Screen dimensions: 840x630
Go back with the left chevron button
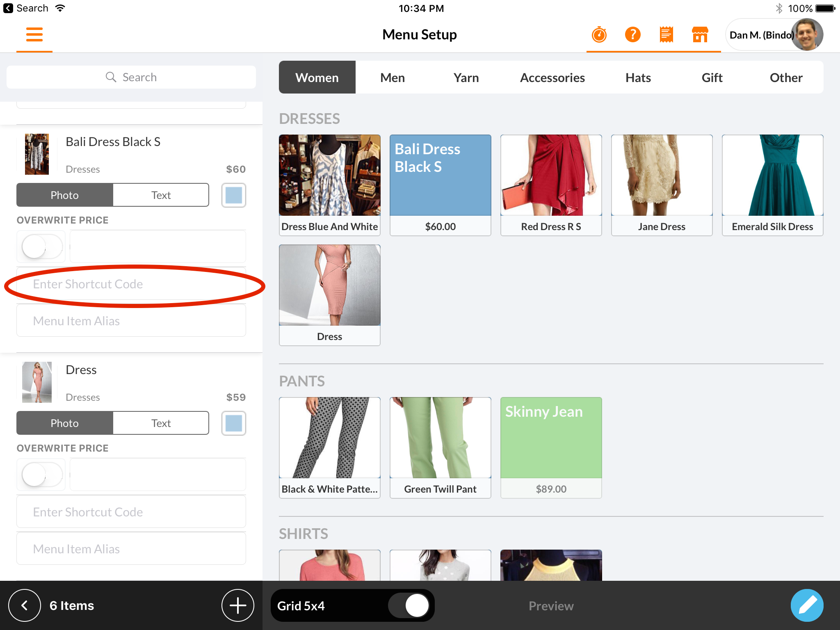(25, 605)
